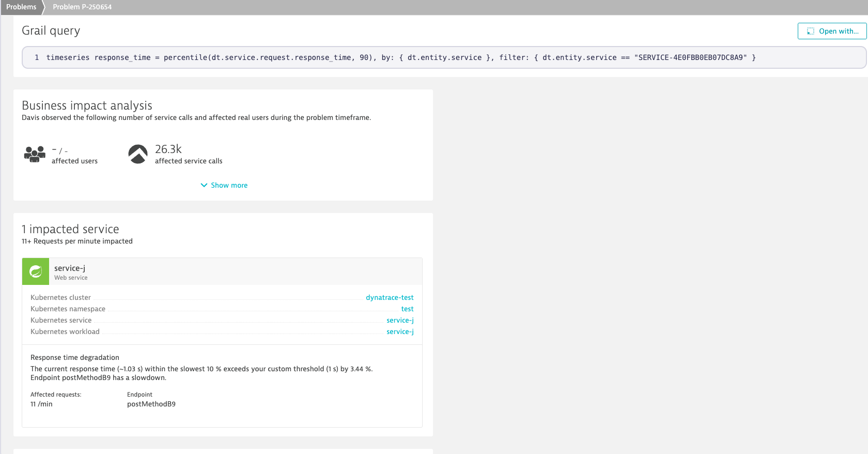The image size is (868, 454).
Task: Click the postMethodB9 value under Endpoint
Action: click(151, 404)
